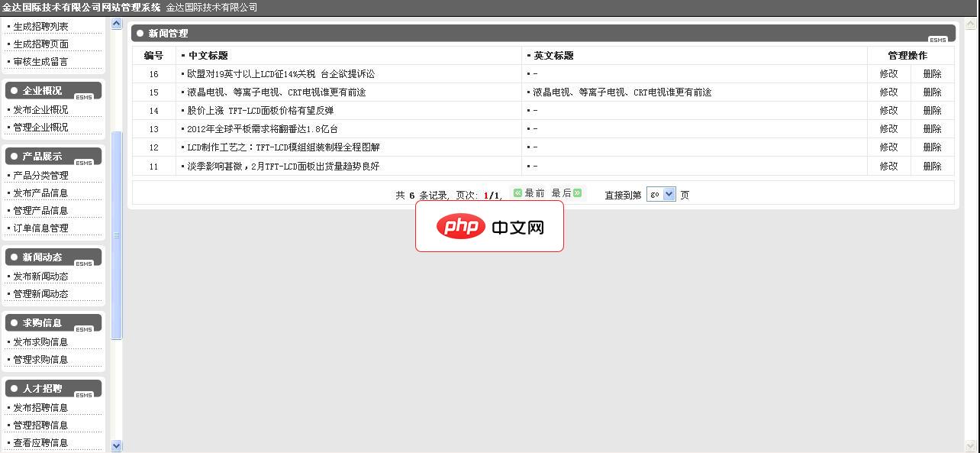
Task: Click main page scroll up arrow
Action: pyautogui.click(x=972, y=24)
